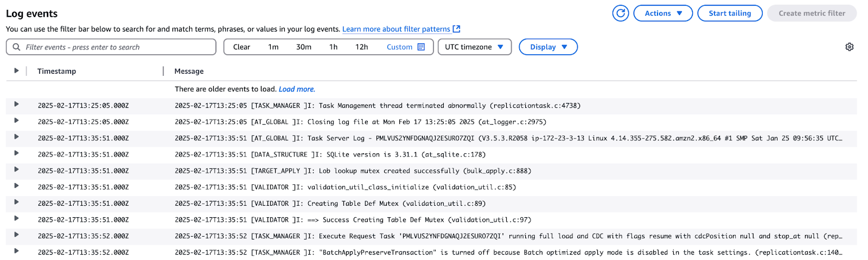
Task: Open the Actions dropdown menu
Action: click(663, 13)
